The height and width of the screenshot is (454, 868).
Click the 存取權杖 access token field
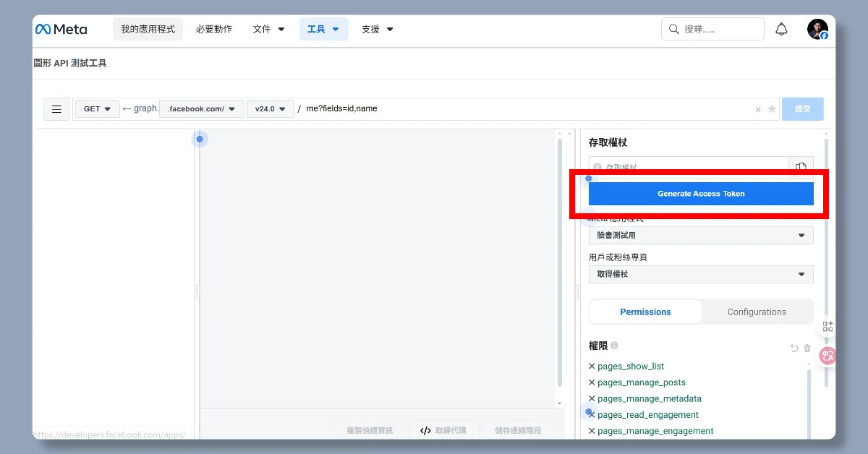point(689,167)
